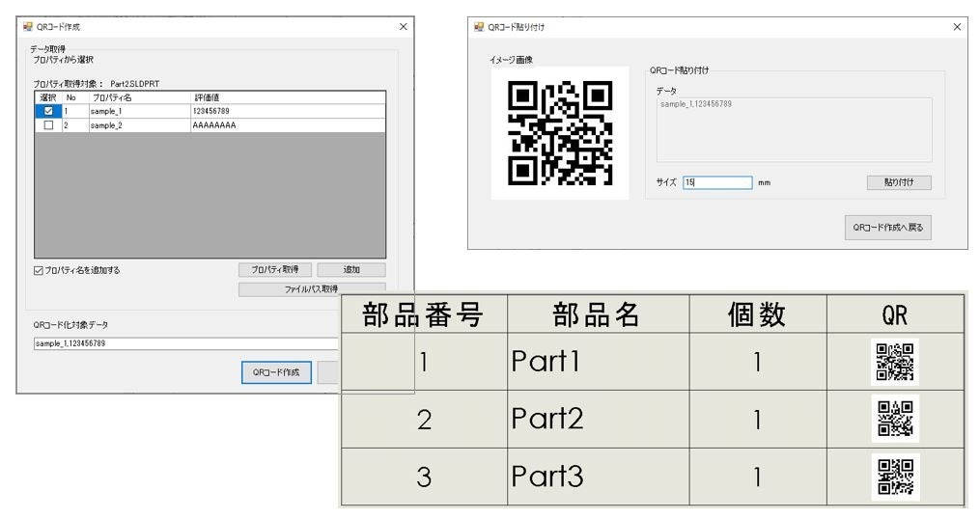The image size is (980, 518).
Task: Click the QRコード作成 button
Action: (x=276, y=372)
